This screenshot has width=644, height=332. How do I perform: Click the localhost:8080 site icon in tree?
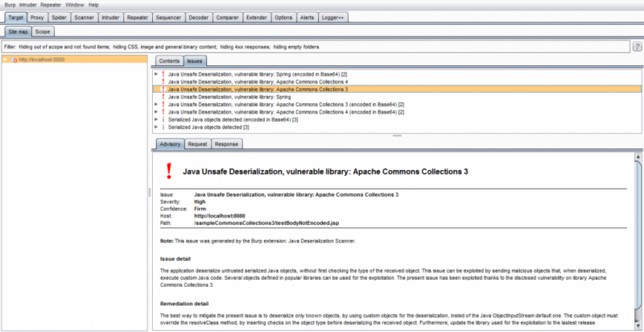(x=14, y=60)
